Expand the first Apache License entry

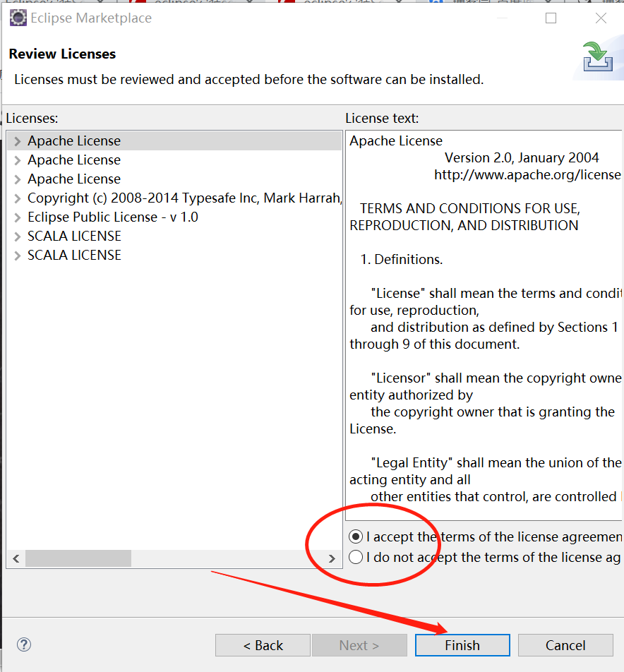[18, 141]
